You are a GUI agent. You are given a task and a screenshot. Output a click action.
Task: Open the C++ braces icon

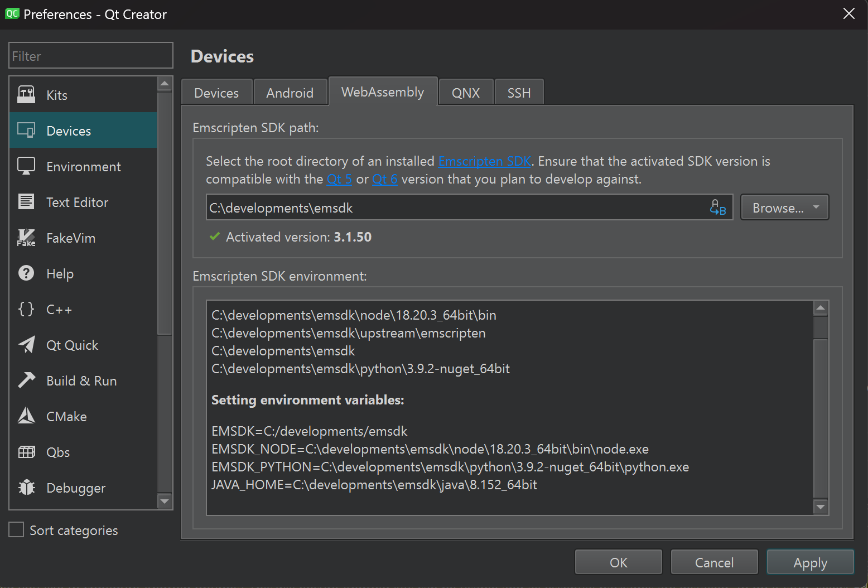pyautogui.click(x=26, y=309)
